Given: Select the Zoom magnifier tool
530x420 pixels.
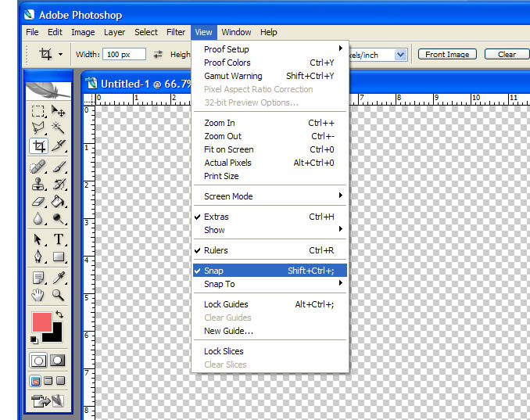Looking at the screenshot, I should pos(58,295).
